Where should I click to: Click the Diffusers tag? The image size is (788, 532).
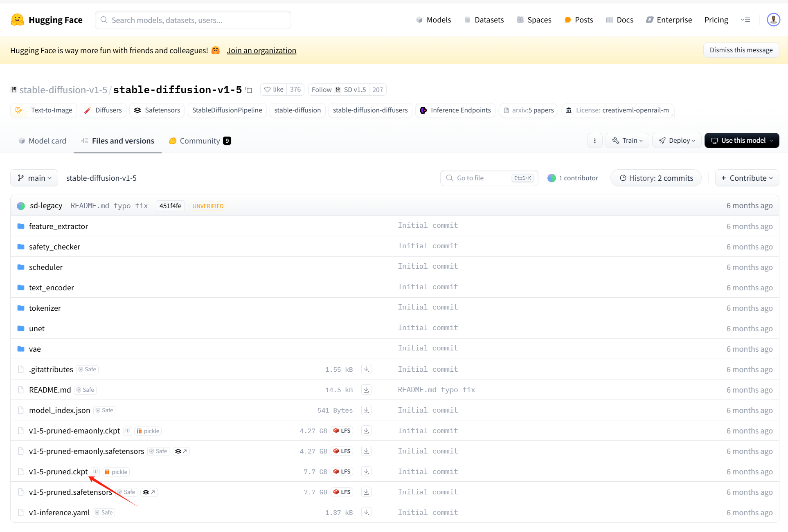coord(103,110)
